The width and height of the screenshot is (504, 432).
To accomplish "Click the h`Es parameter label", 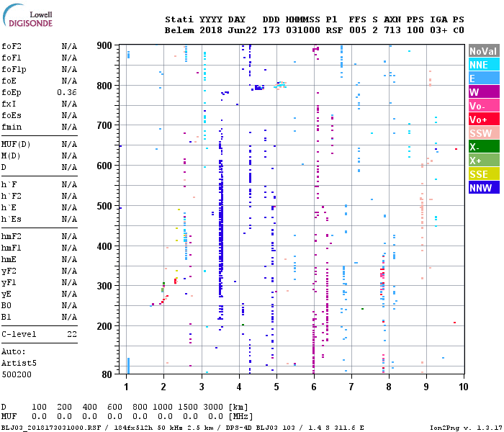I will [12, 219].
